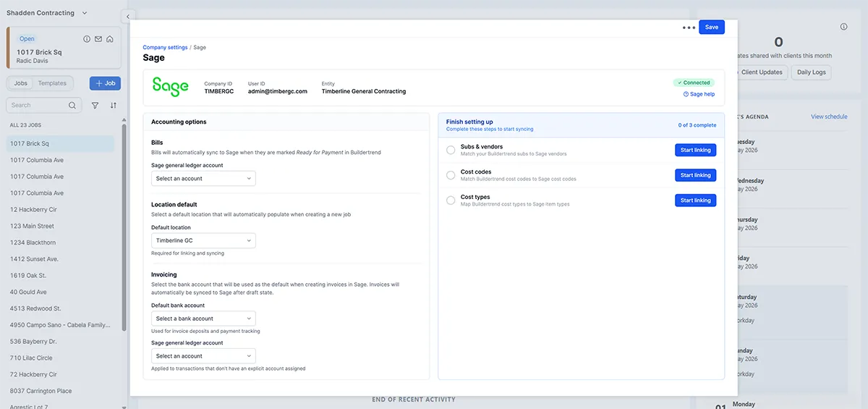Open Invoicing Sage general ledger account dropdown
This screenshot has width=868, height=409.
(x=203, y=356)
